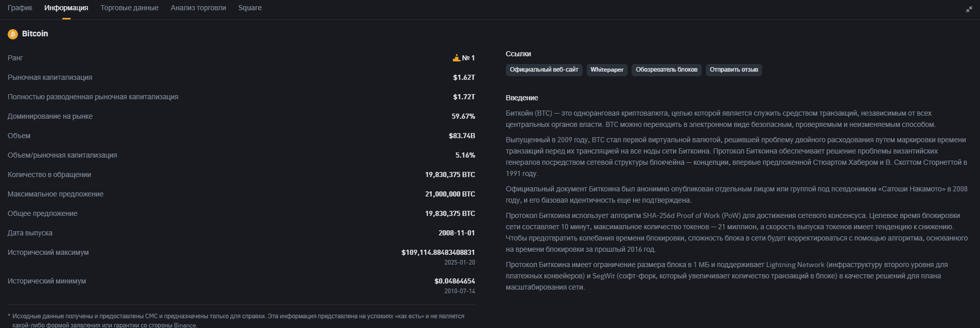Click the Объем label

coord(19,136)
